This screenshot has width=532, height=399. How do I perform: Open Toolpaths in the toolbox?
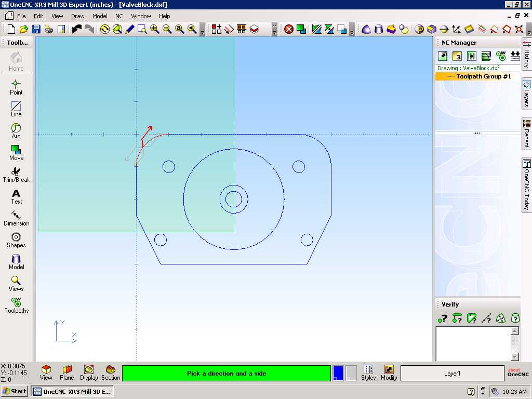(x=16, y=305)
